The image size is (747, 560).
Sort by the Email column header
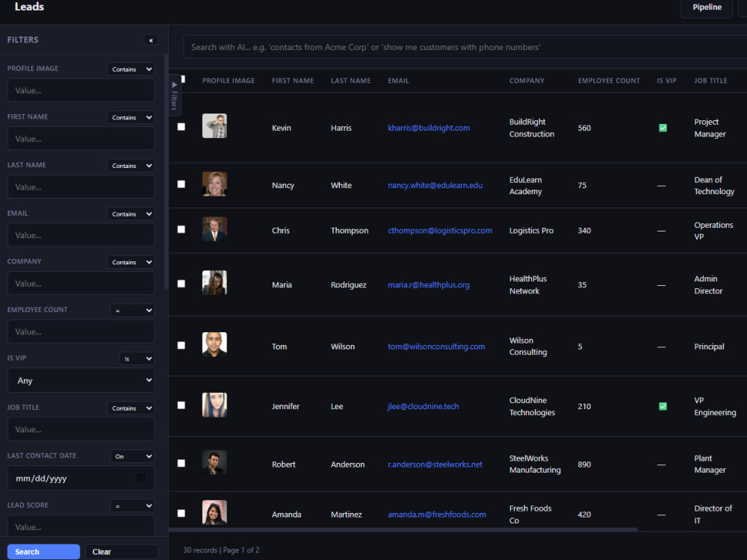pyautogui.click(x=398, y=81)
